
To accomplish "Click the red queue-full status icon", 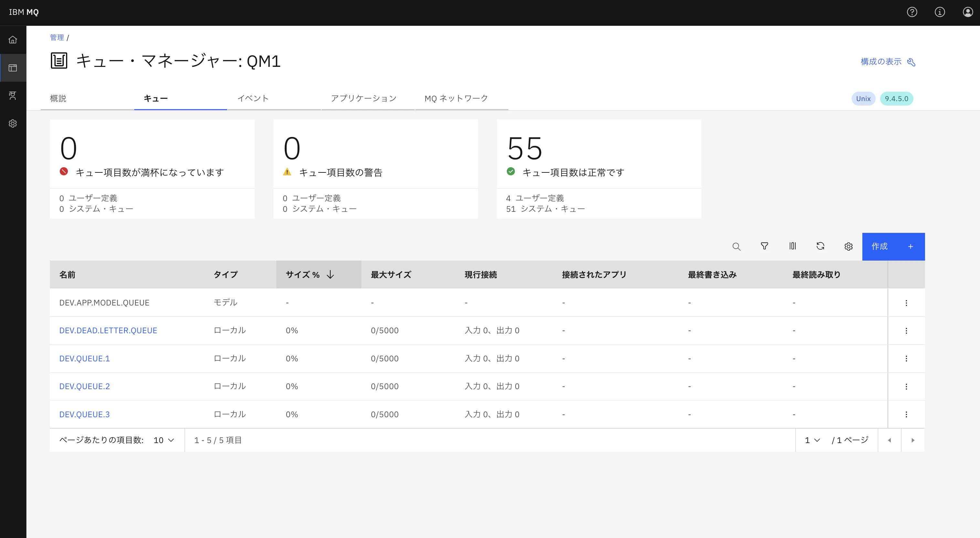I will pyautogui.click(x=64, y=171).
